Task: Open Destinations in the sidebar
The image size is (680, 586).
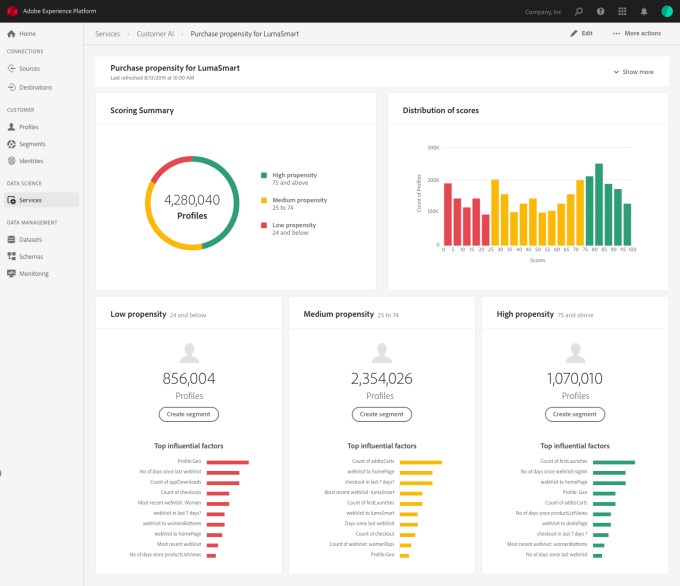Action: coord(35,87)
